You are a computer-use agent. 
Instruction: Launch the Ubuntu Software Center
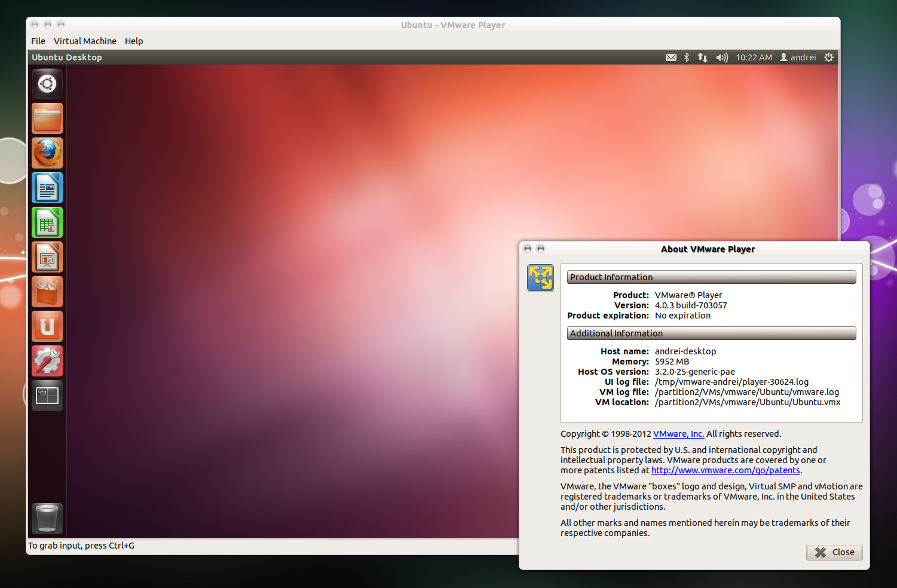[47, 292]
